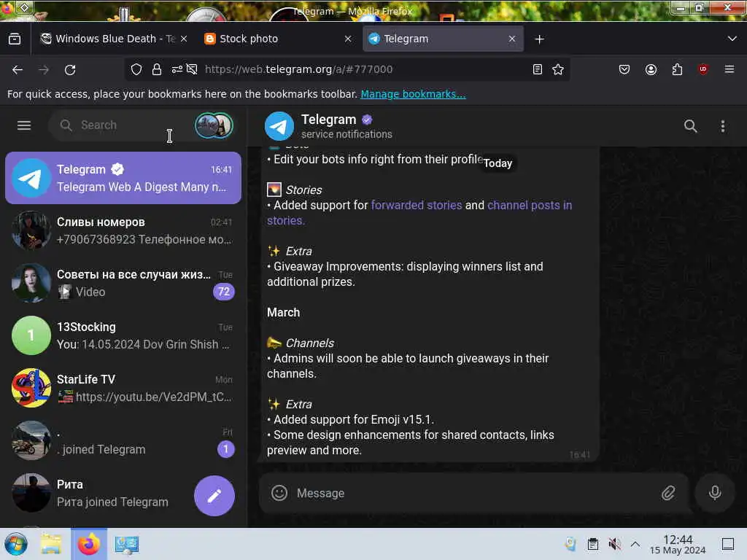Click the Firefox taskbar icon
Image resolution: width=747 pixels, height=560 pixels.
click(89, 544)
